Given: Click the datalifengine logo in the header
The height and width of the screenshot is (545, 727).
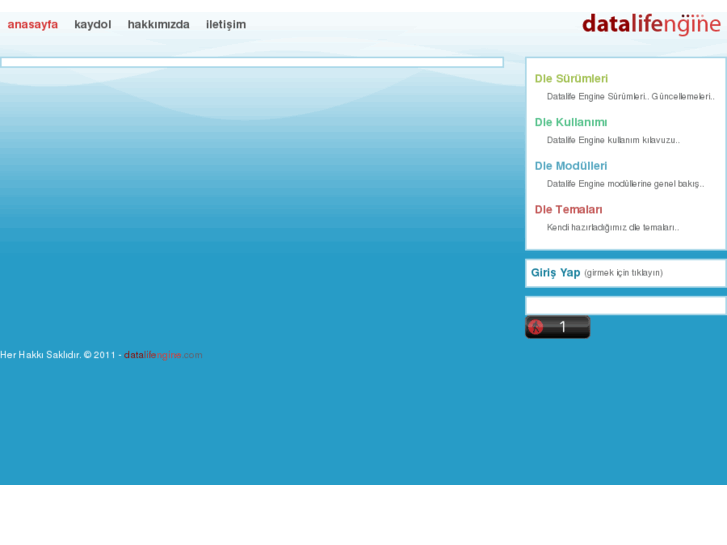Looking at the screenshot, I should coord(651,25).
